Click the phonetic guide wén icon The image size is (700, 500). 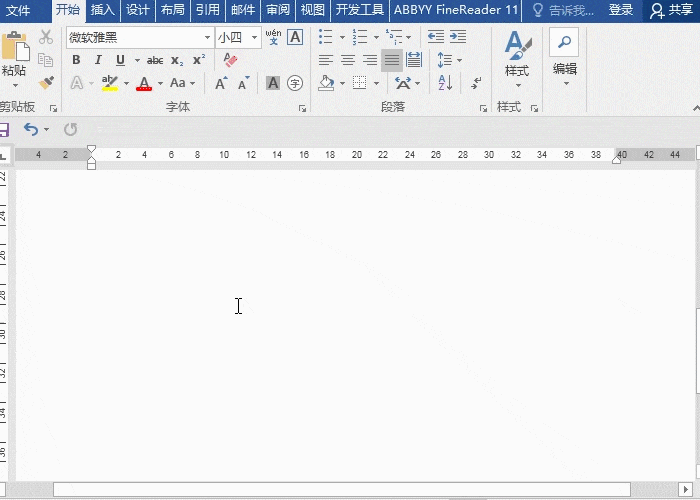point(273,37)
